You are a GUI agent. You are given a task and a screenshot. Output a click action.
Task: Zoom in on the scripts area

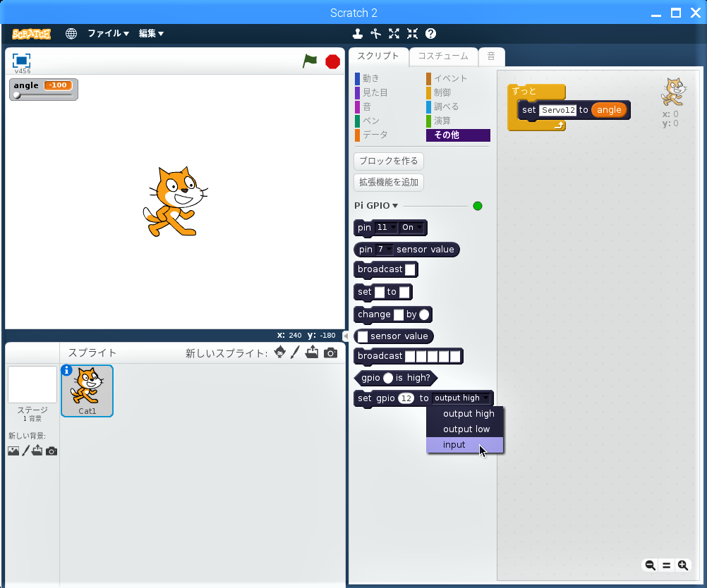click(682, 565)
